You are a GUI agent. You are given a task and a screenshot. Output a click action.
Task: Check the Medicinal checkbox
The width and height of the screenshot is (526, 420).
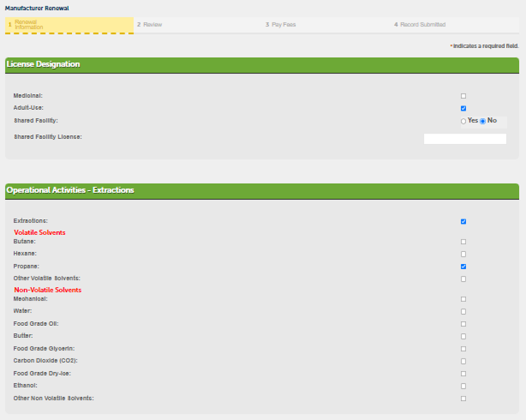coord(463,96)
